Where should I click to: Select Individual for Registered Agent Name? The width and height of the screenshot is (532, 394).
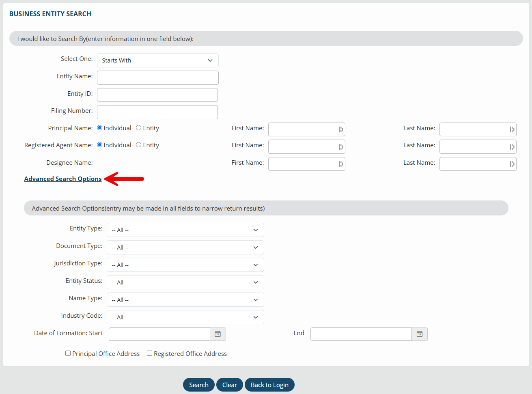tap(100, 145)
